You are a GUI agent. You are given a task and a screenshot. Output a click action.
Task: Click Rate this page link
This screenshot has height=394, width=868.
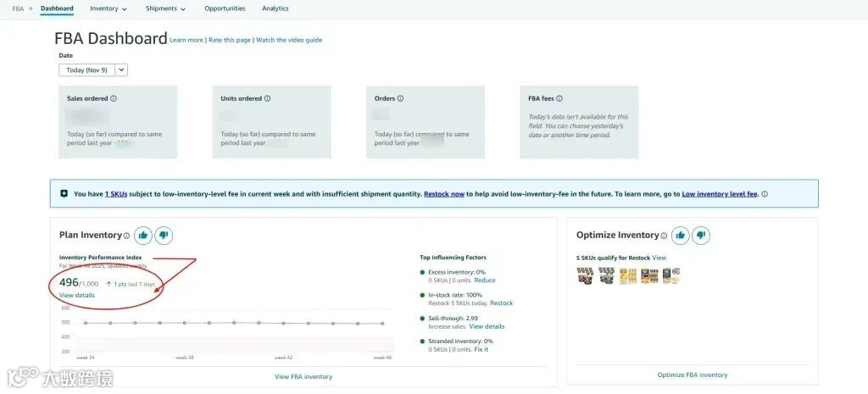pos(230,40)
